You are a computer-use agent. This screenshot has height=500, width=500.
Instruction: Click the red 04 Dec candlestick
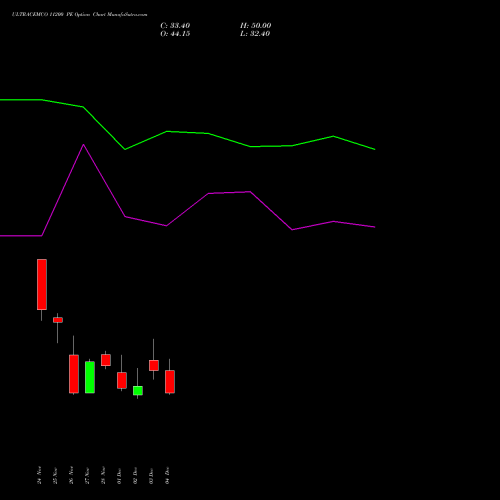click(x=170, y=382)
